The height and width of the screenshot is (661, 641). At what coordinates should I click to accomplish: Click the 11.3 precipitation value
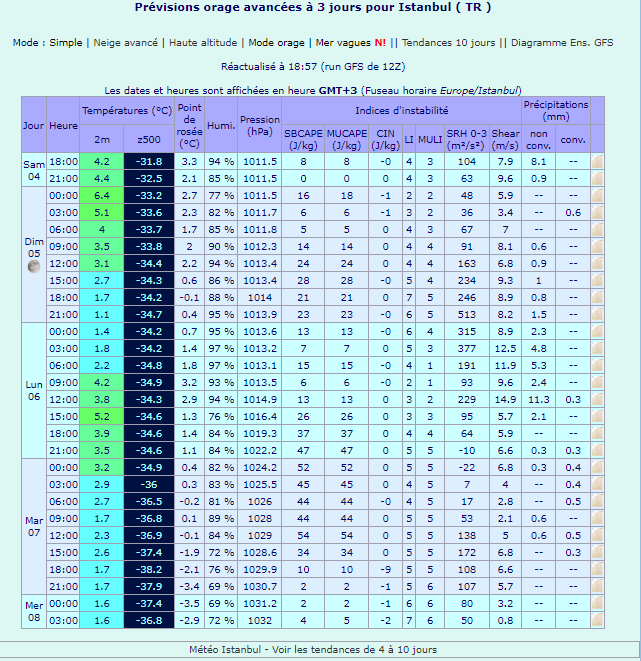coord(539,400)
